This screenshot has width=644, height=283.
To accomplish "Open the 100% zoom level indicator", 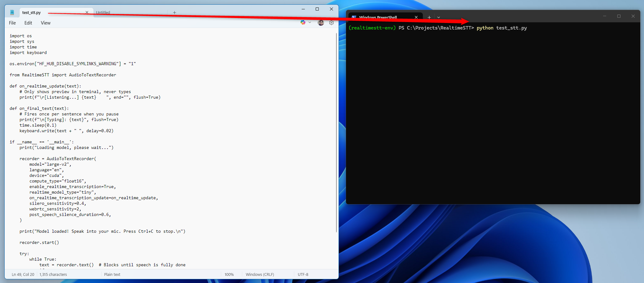I will (229, 275).
